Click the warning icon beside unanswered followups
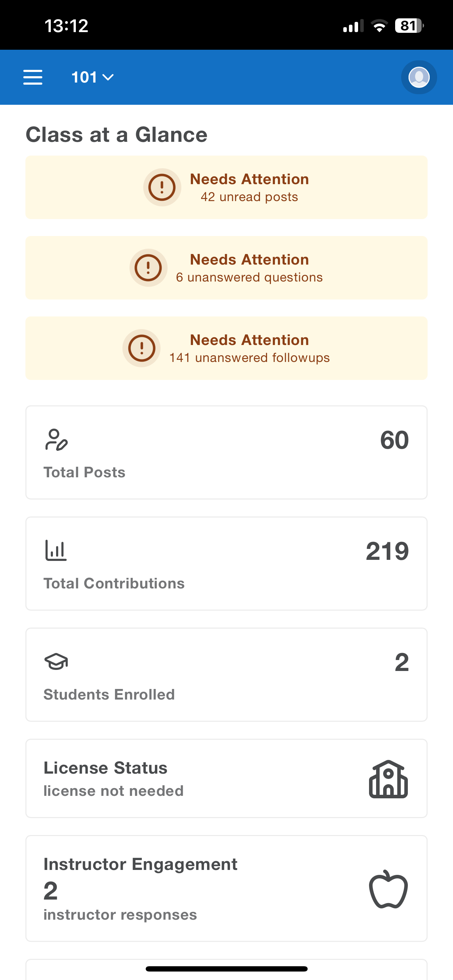The width and height of the screenshot is (453, 980). (x=141, y=348)
